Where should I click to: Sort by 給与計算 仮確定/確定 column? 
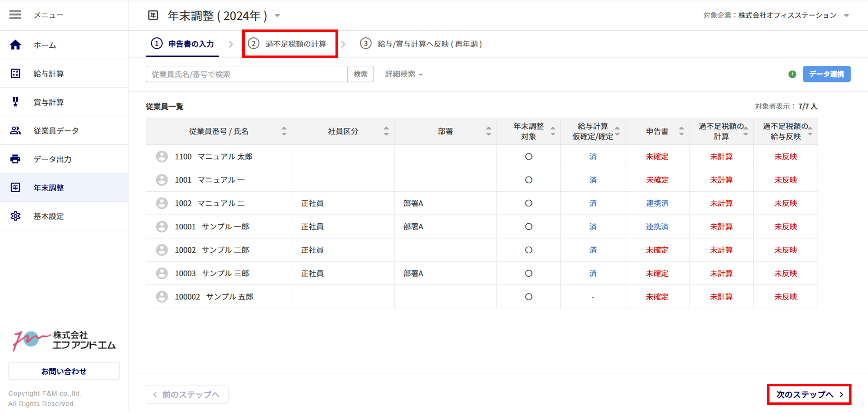pyautogui.click(x=617, y=131)
